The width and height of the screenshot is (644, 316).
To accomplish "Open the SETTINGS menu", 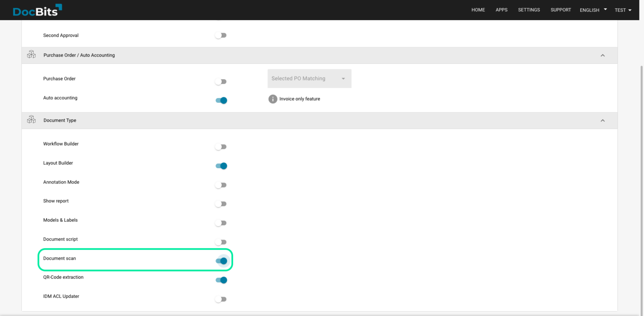I will (529, 10).
